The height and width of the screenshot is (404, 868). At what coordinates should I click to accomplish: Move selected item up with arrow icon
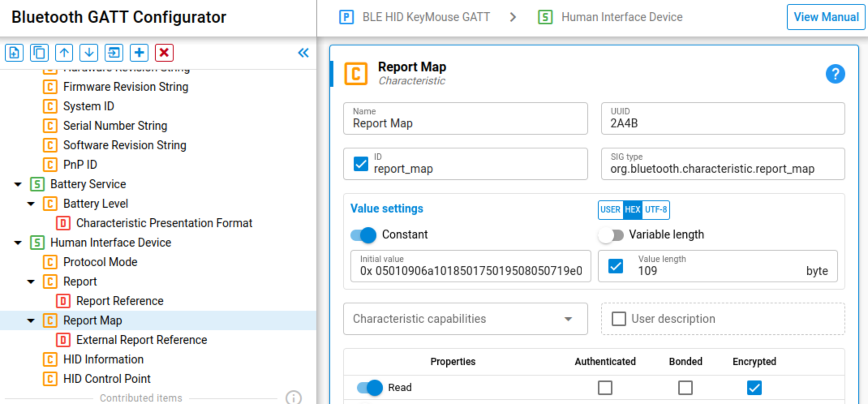point(64,53)
